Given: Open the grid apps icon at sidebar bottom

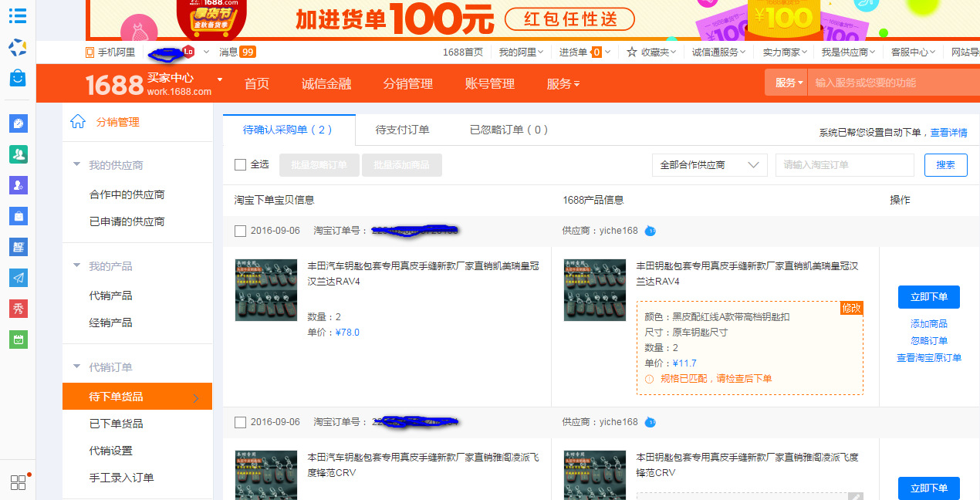Looking at the screenshot, I should pos(18,481).
